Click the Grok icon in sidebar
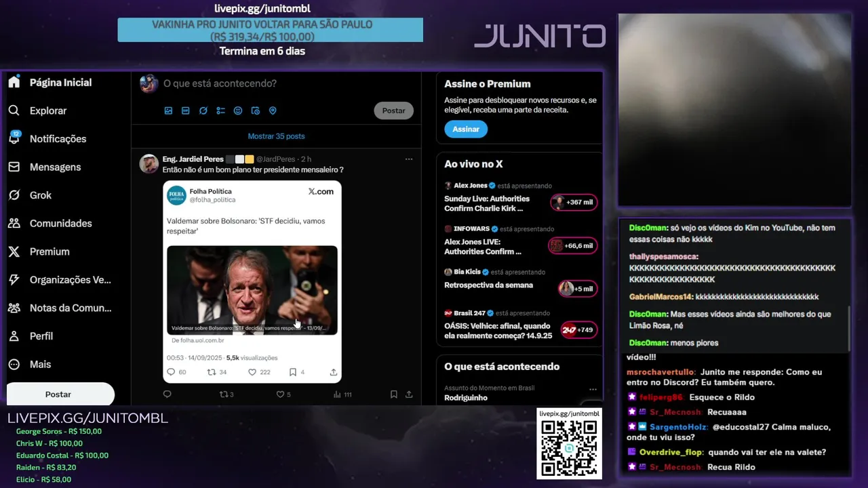Viewport: 868px width, 488px height. 14,195
